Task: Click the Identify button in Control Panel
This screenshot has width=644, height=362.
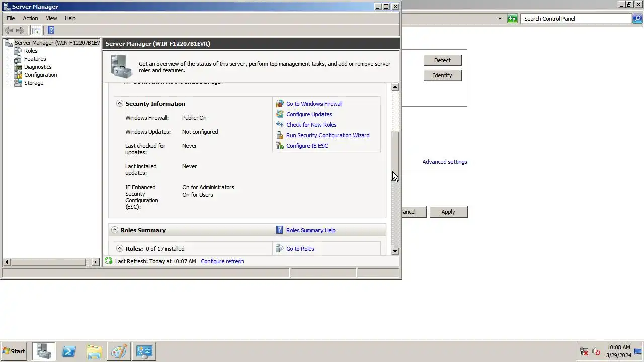Action: pos(442,75)
